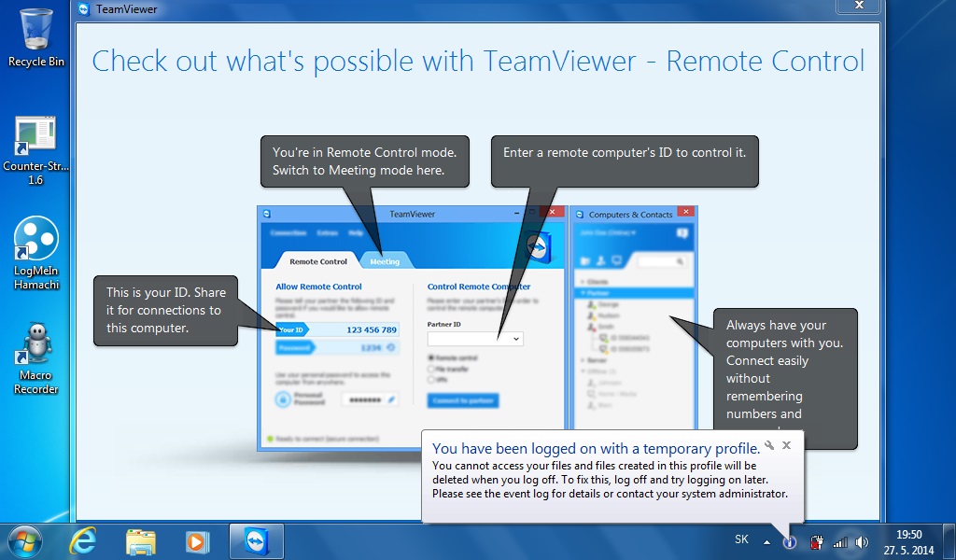956x560 pixels.
Task: Click the 'This is your ID' callout
Action: [x=165, y=310]
